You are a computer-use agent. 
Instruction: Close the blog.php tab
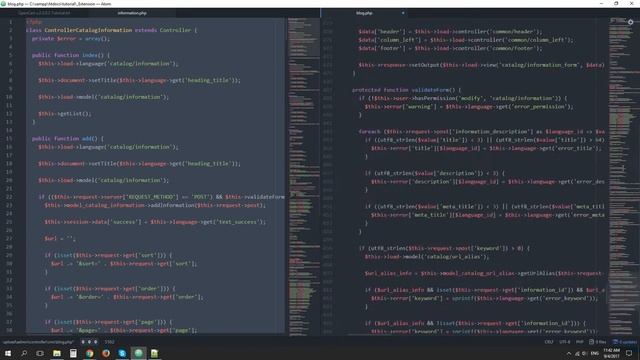[403, 13]
